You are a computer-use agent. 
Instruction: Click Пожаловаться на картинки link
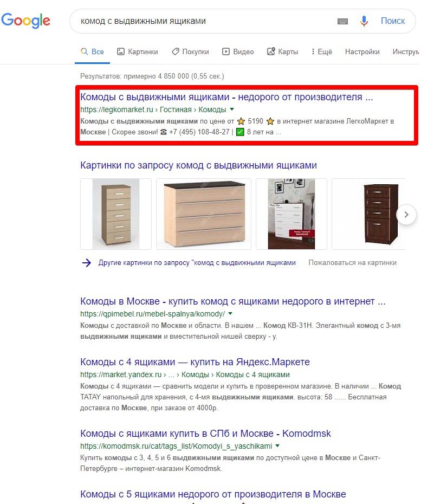click(353, 263)
